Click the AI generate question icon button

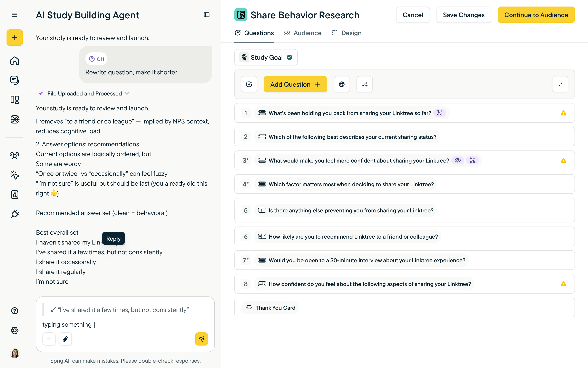[249, 84]
